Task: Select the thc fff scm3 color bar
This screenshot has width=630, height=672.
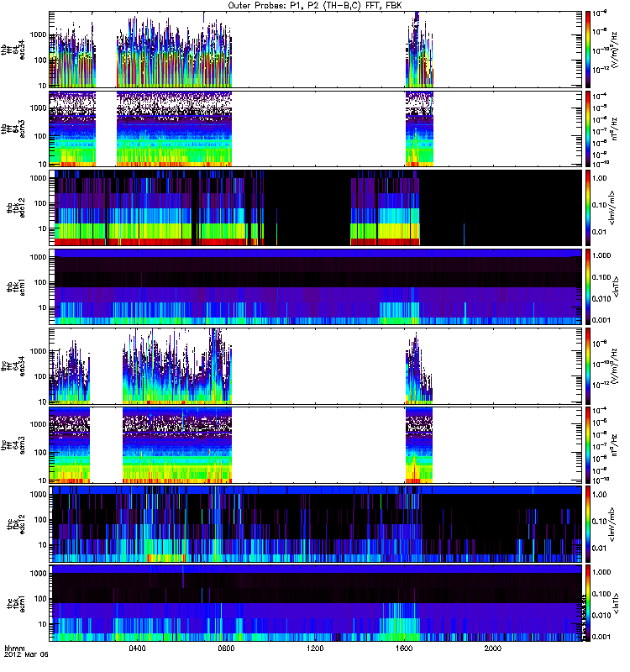Action: pyautogui.click(x=588, y=445)
